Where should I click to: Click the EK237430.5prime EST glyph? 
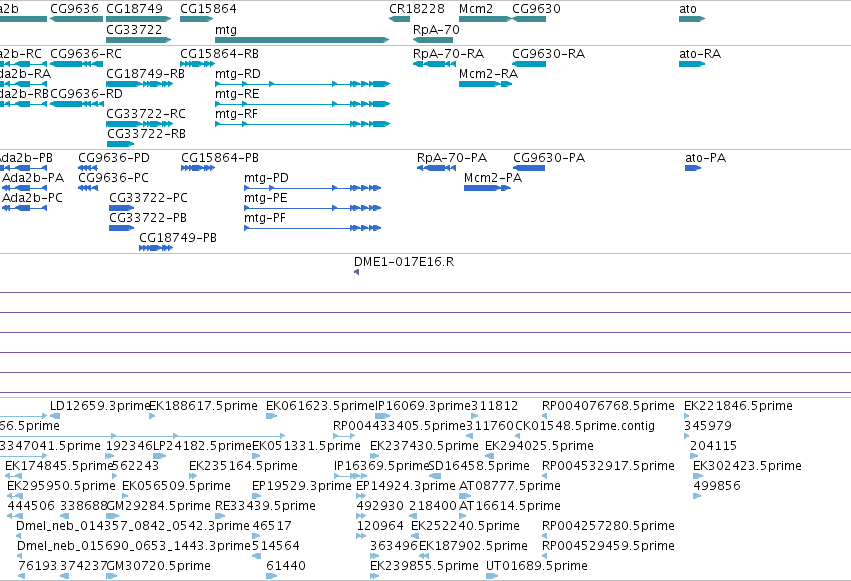[x=374, y=456]
